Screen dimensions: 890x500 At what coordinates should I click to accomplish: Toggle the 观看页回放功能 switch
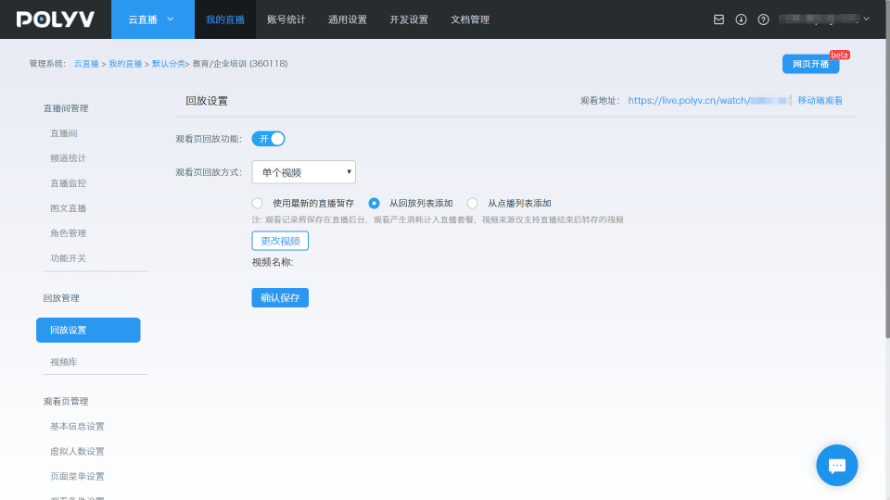click(x=268, y=139)
